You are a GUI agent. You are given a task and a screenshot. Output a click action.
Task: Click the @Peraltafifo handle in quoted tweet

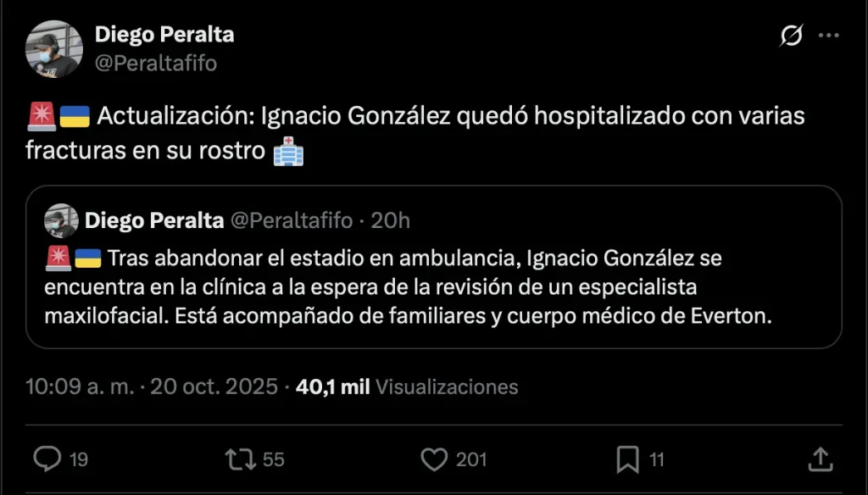click(x=292, y=221)
